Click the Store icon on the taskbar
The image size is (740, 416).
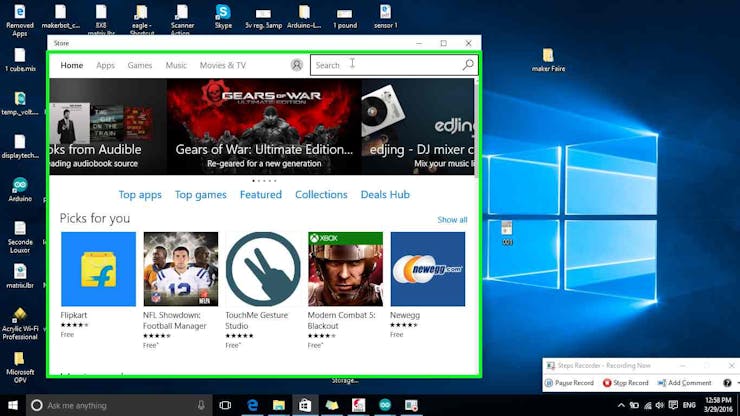pos(305,405)
